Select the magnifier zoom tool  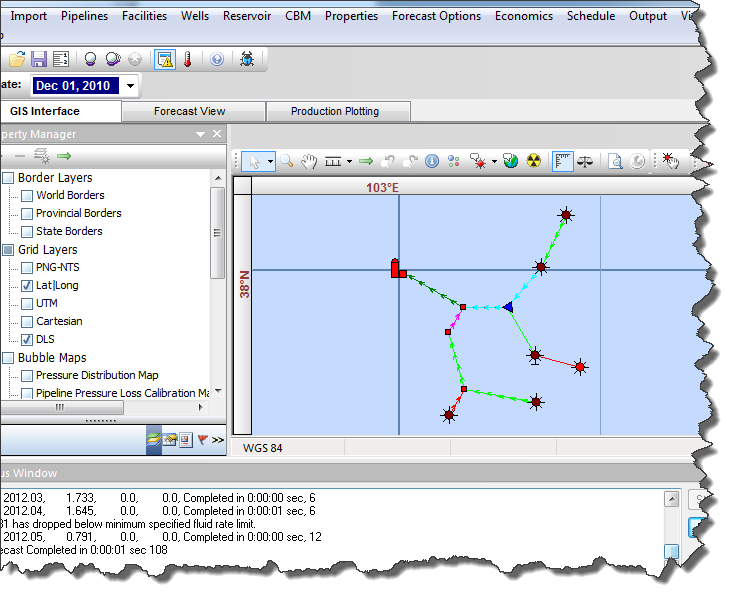click(x=286, y=161)
